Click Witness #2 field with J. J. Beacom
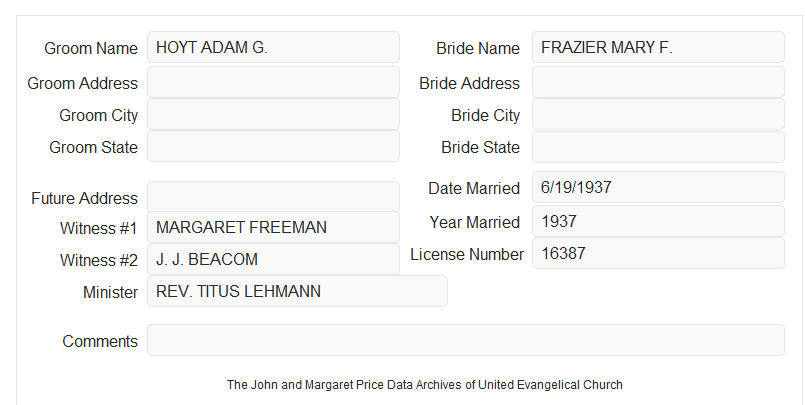 (273, 259)
